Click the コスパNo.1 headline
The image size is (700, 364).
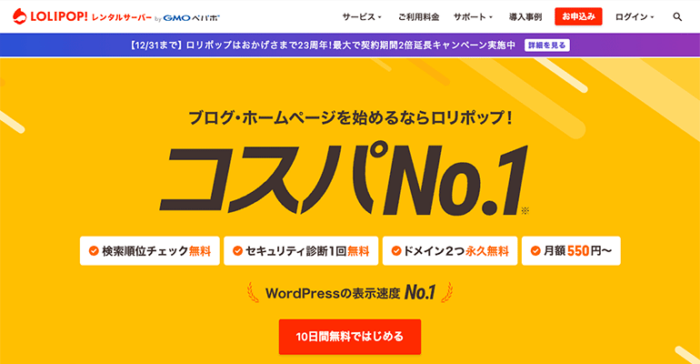tap(344, 179)
